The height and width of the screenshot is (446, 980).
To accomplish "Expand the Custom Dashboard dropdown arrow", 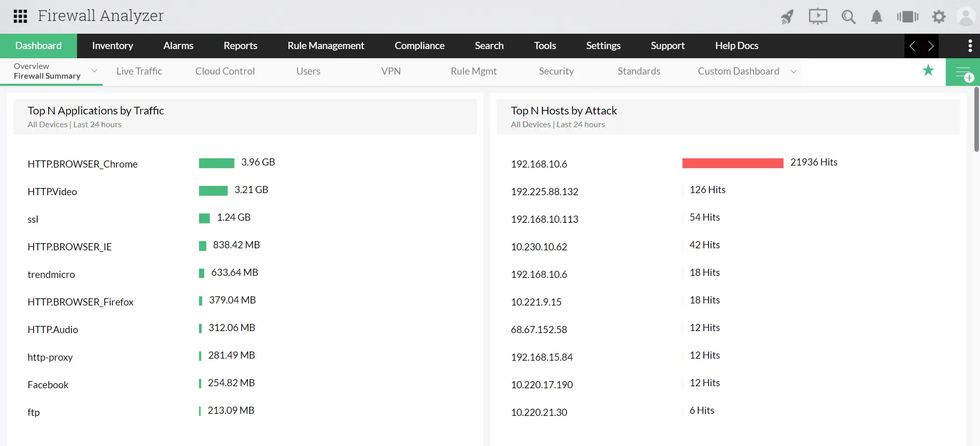I will point(794,72).
